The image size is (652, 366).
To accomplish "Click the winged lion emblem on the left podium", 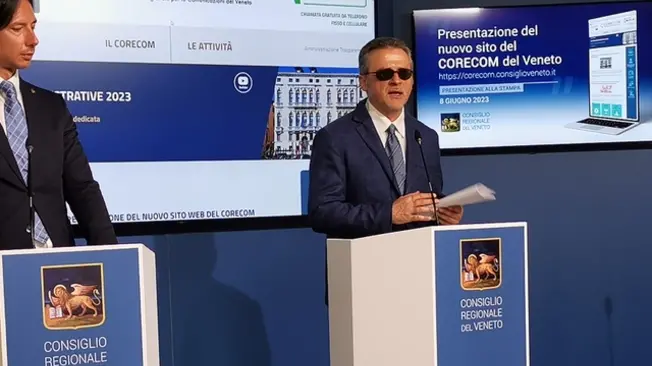I will [73, 296].
